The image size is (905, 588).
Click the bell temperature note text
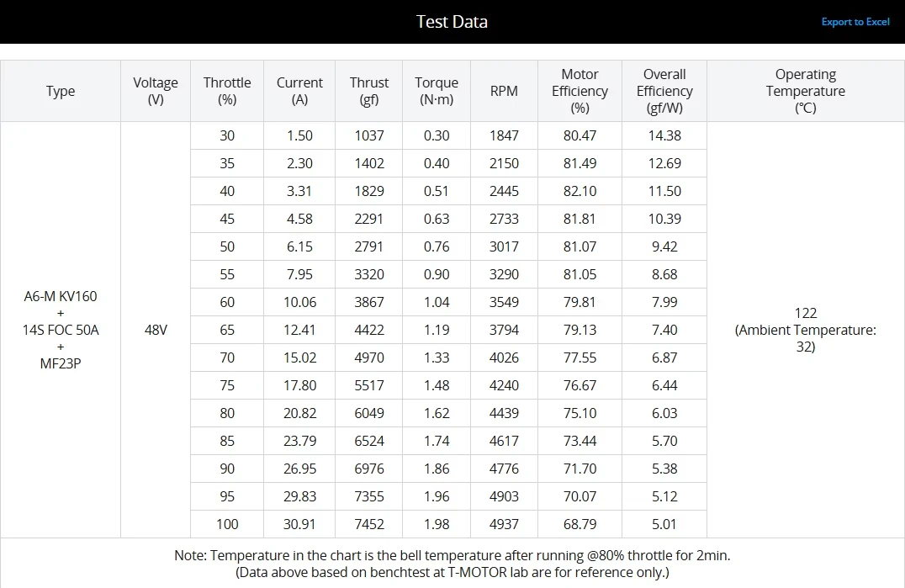click(452, 556)
